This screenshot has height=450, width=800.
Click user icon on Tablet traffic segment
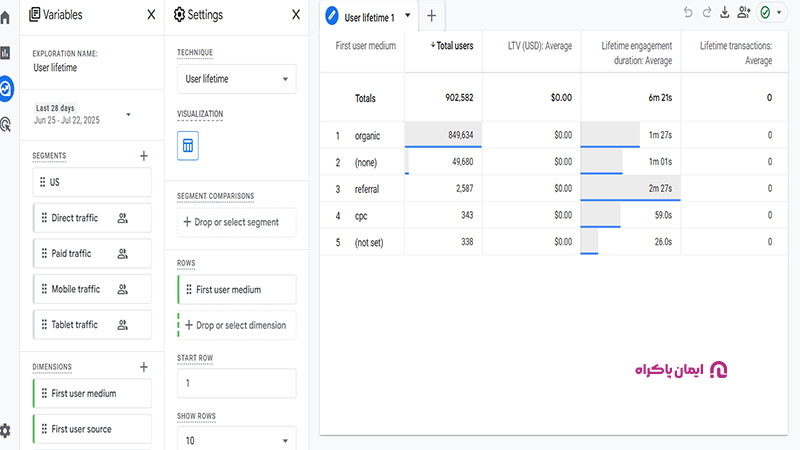(x=122, y=325)
